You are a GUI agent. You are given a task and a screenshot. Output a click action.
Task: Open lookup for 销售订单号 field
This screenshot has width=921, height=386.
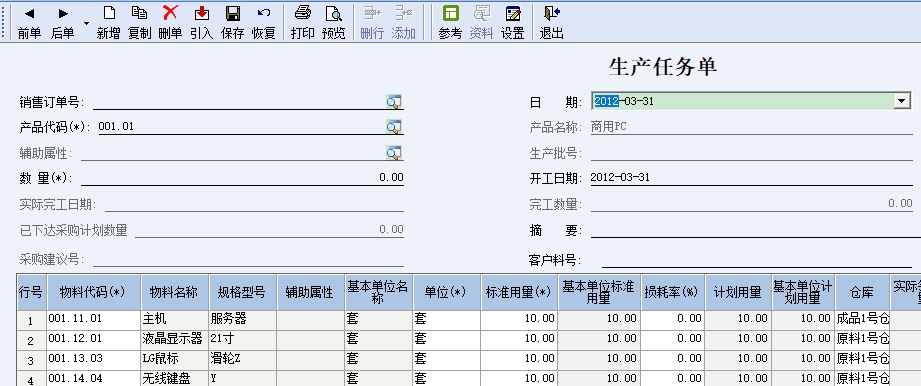[x=394, y=102]
